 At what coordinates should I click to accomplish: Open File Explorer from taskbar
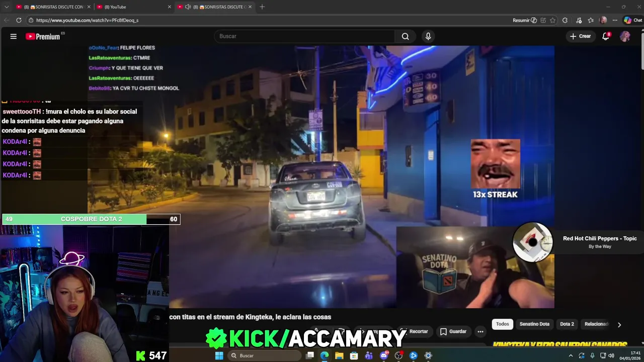[x=339, y=355]
